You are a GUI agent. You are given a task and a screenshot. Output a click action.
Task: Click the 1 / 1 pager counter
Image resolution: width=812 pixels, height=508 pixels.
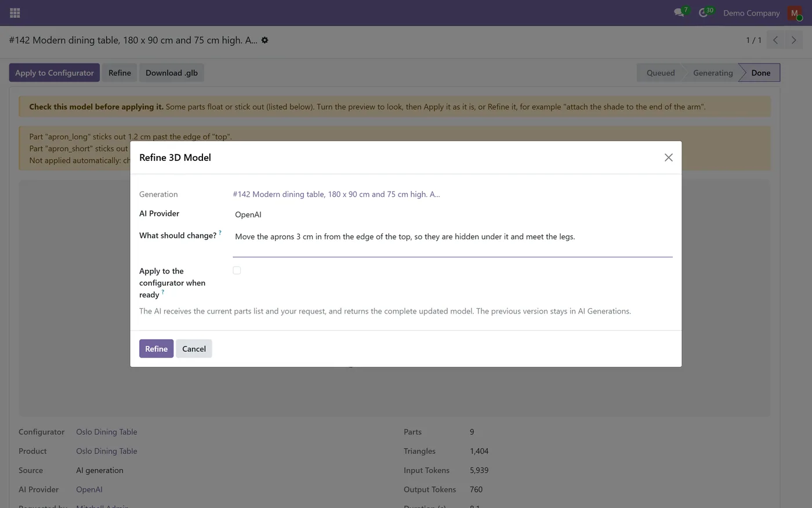pos(753,40)
